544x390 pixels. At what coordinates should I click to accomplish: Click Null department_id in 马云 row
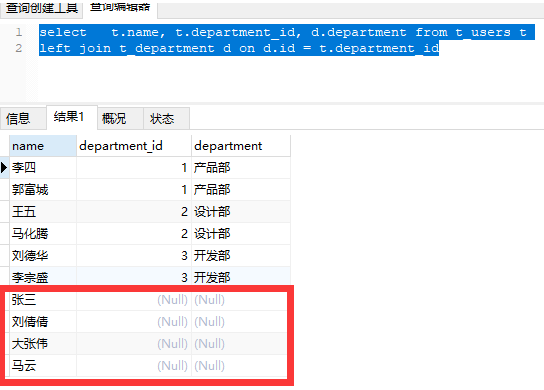pyautogui.click(x=134, y=366)
